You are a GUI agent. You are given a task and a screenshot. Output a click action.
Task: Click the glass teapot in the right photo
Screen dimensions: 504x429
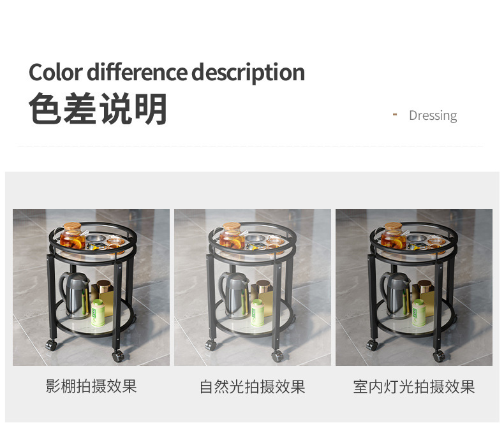click(x=393, y=236)
